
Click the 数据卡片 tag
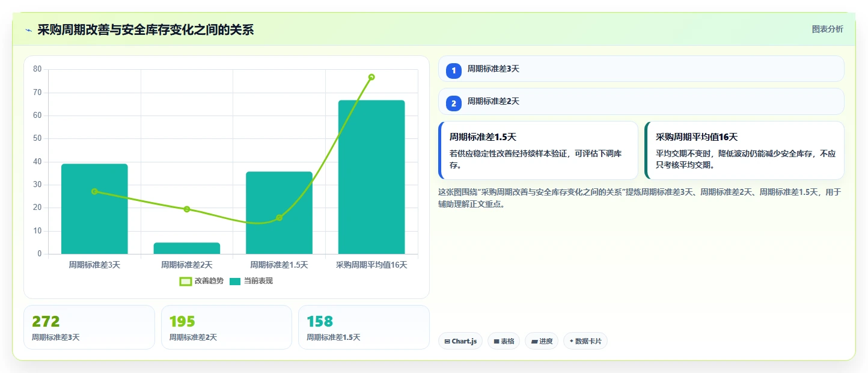[585, 341]
